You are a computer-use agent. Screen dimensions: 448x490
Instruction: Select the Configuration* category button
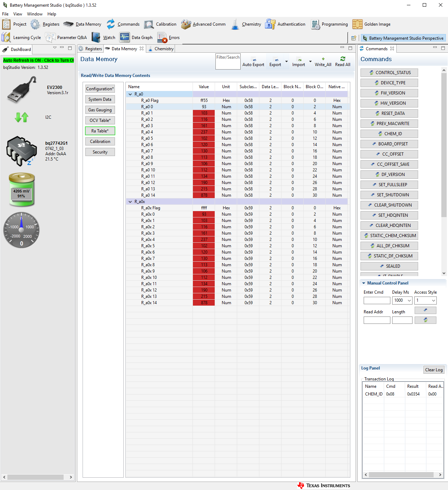point(100,89)
